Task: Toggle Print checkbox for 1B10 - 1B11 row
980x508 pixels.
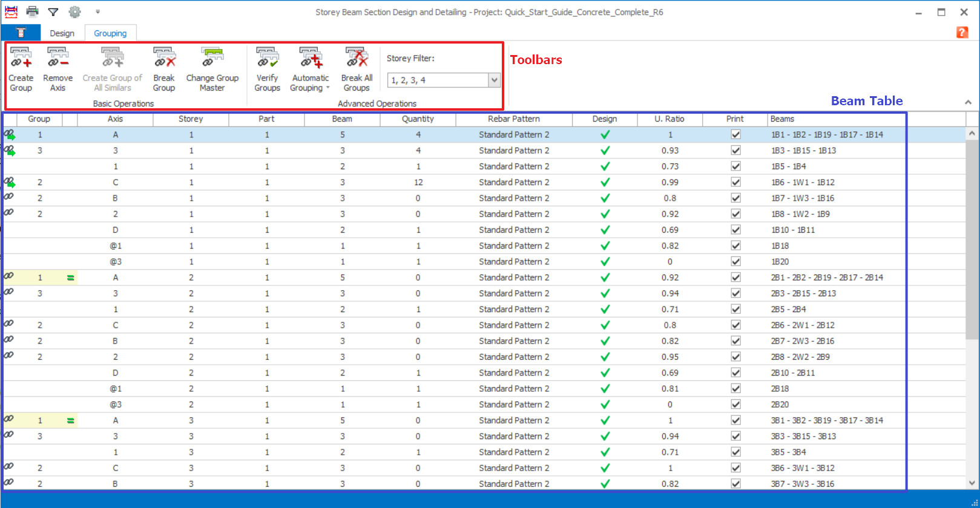Action: point(735,230)
